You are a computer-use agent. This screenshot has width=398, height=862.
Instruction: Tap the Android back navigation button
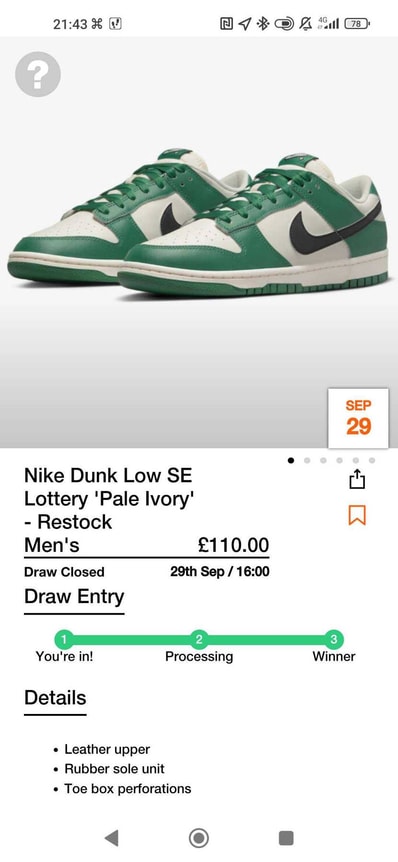click(x=112, y=838)
